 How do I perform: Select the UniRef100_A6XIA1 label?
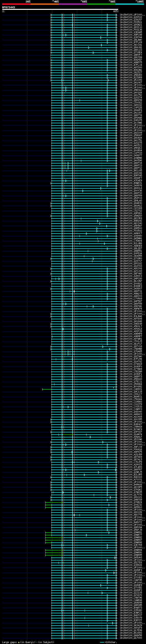click(x=131, y=45)
